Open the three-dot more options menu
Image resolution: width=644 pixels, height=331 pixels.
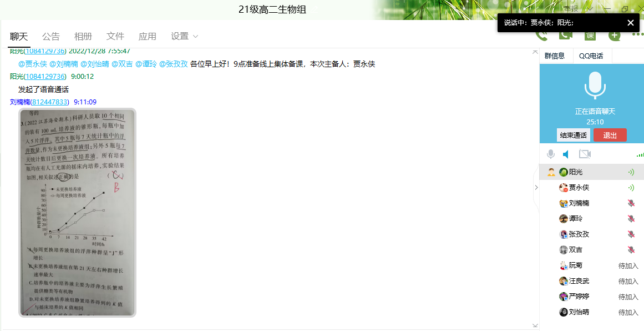(638, 35)
